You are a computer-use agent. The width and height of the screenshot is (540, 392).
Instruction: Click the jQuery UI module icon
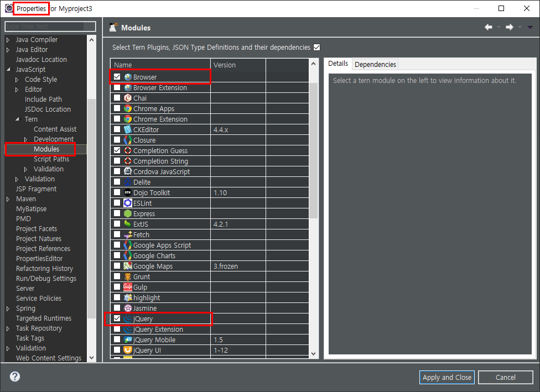(x=128, y=350)
